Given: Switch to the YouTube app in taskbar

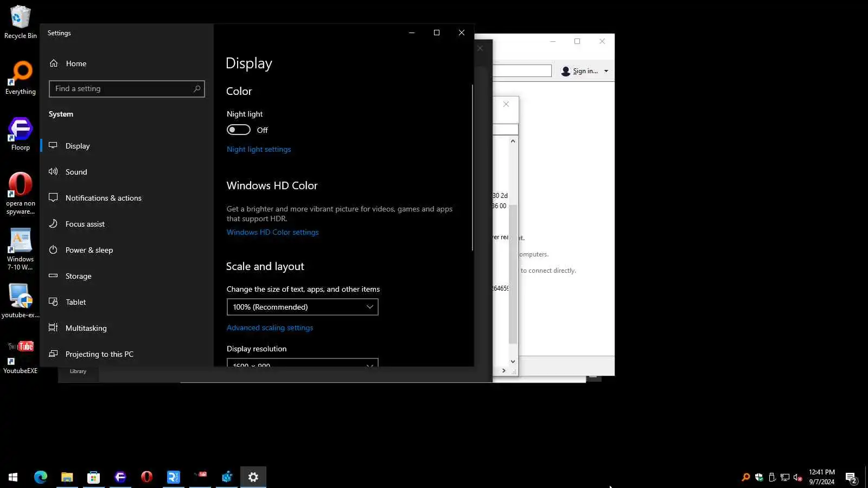Looking at the screenshot, I should pyautogui.click(x=200, y=477).
